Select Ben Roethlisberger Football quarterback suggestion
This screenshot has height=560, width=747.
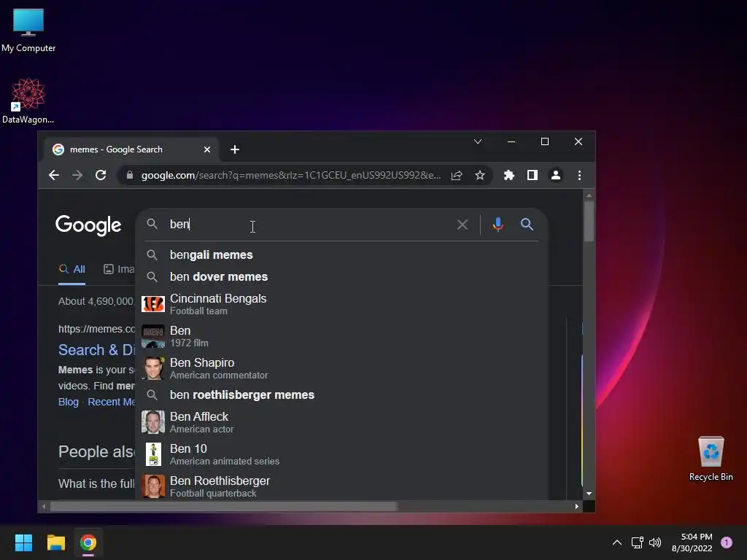point(342,486)
